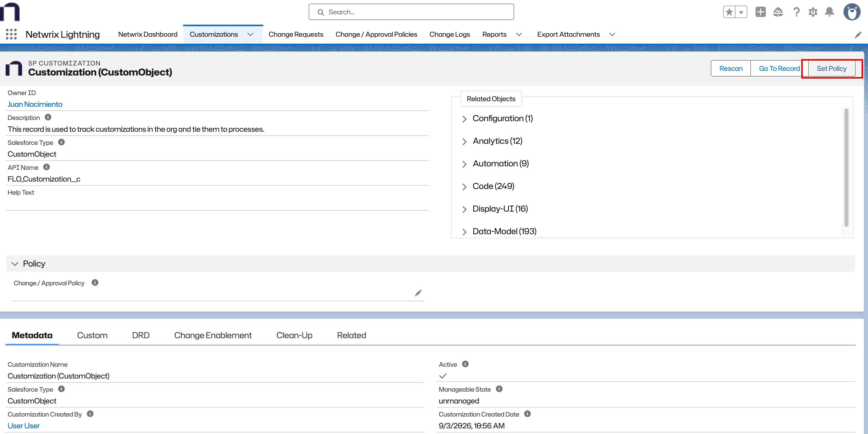The width and height of the screenshot is (868, 434).
Task: Open the Change Logs tab
Action: (x=450, y=34)
